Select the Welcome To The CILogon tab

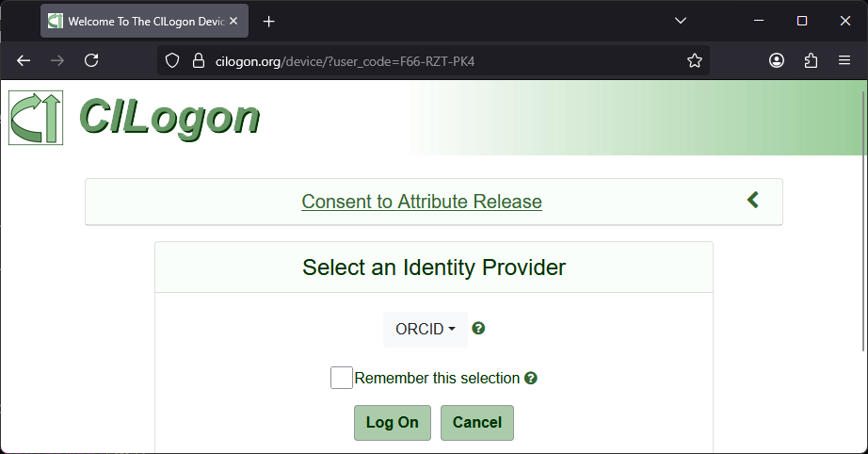coord(144,21)
